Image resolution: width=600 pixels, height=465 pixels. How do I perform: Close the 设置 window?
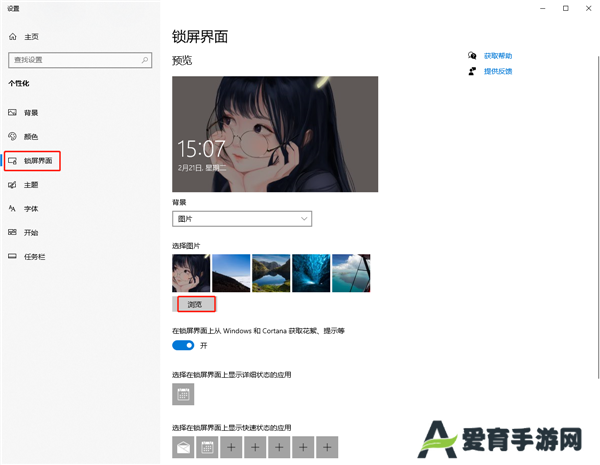589,8
